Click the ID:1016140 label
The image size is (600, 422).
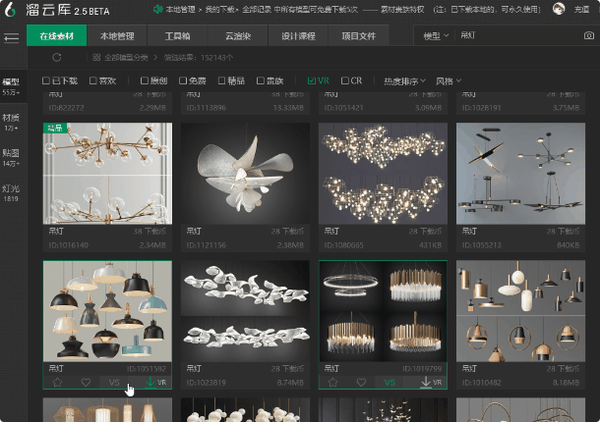68,245
